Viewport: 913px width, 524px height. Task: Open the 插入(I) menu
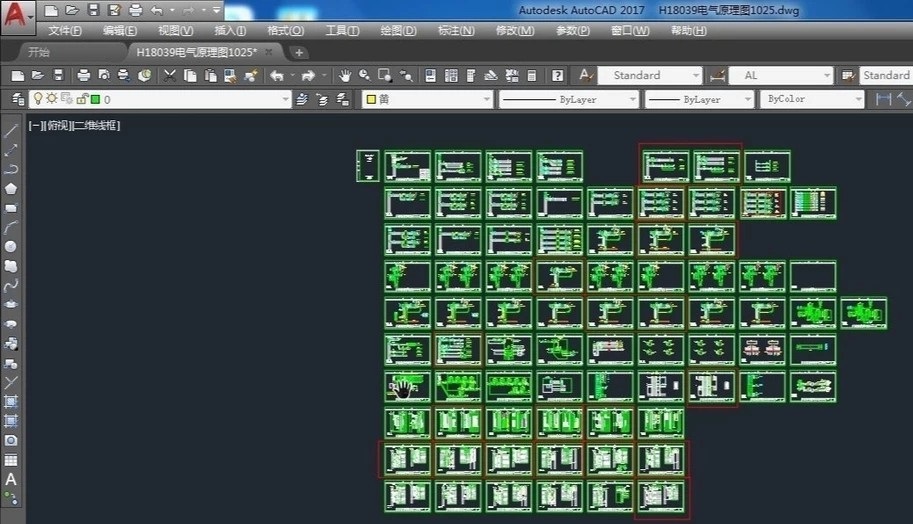(230, 31)
